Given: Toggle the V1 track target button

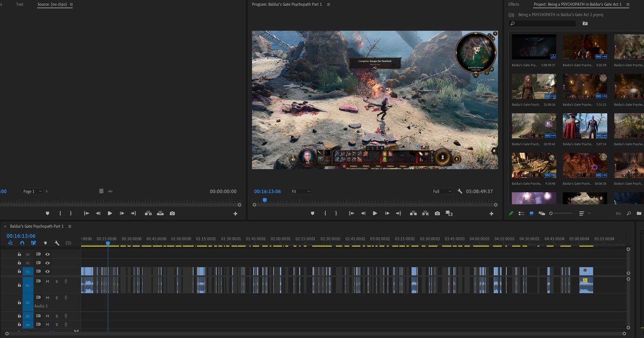Looking at the screenshot, I should coord(28,271).
